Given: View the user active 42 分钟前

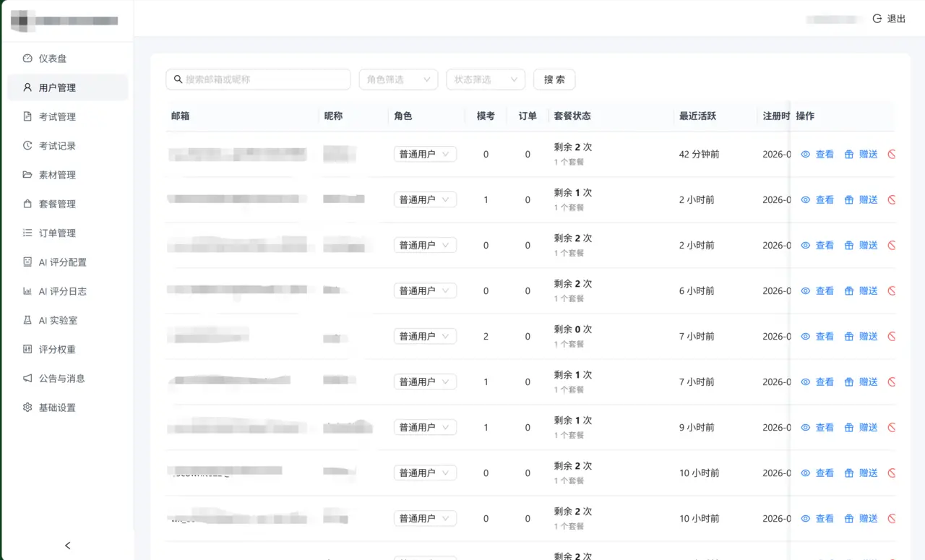Looking at the screenshot, I should point(817,154).
